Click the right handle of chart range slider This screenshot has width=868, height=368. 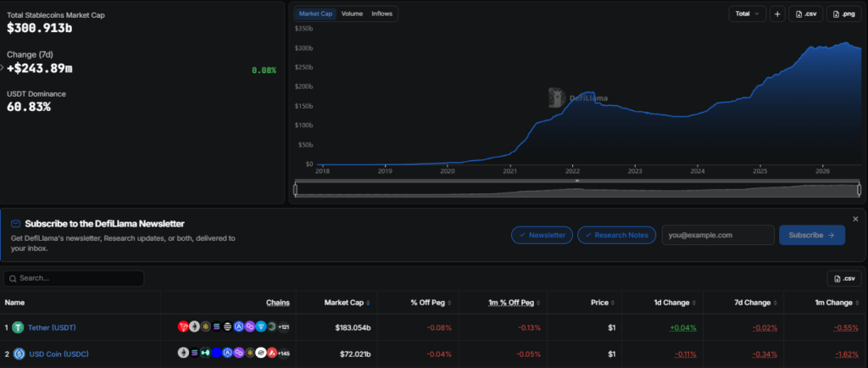[860, 190]
